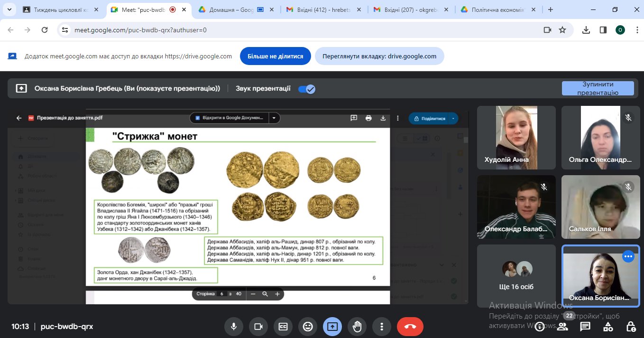Select Худолій Анна's video tile
The height and width of the screenshot is (338, 644).
coord(516,138)
